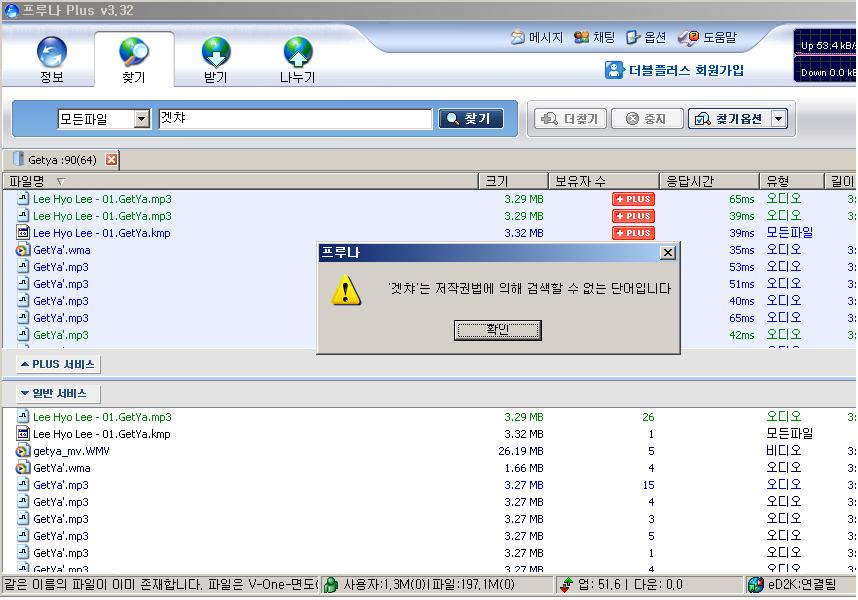The height and width of the screenshot is (600, 858).
Task: Open 옵션 (Options) from the top bar
Action: [x=646, y=37]
